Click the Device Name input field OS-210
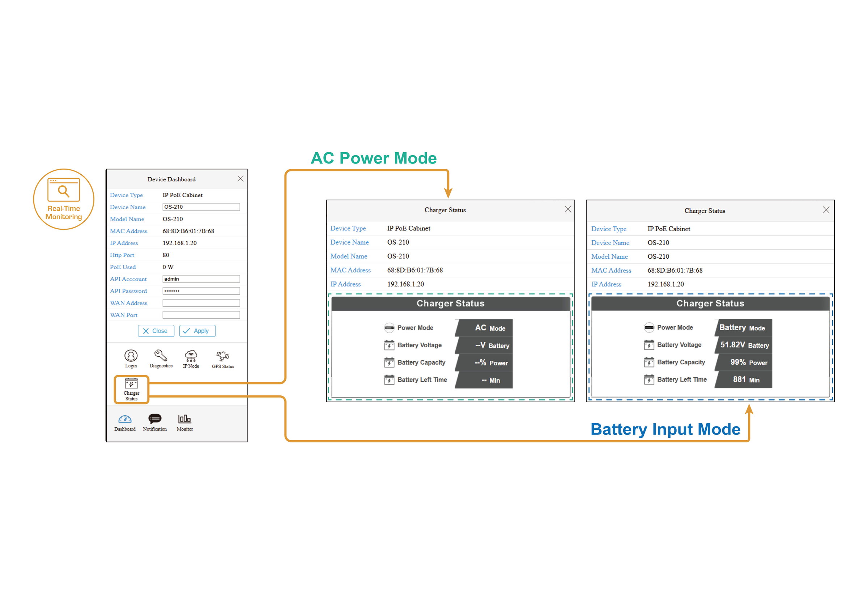 coord(201,207)
